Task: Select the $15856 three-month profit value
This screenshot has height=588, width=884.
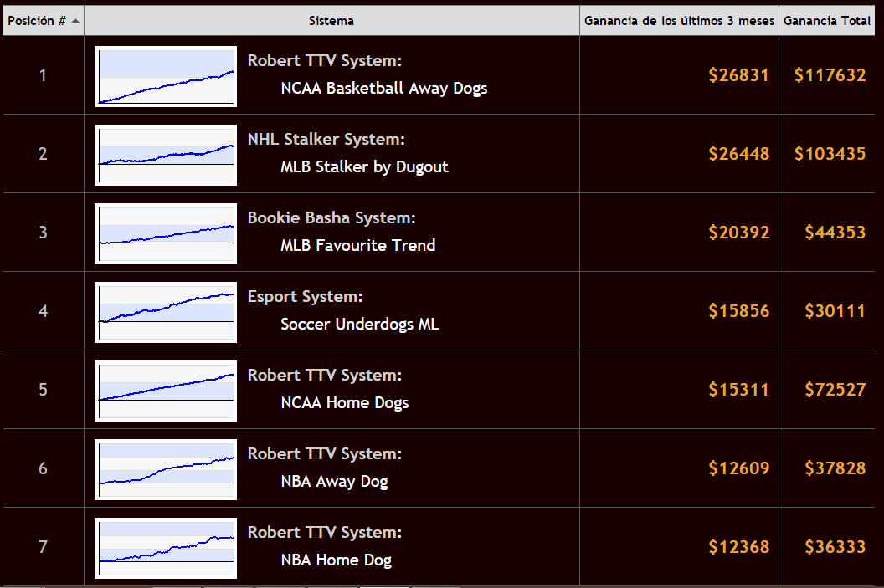Action: click(738, 311)
